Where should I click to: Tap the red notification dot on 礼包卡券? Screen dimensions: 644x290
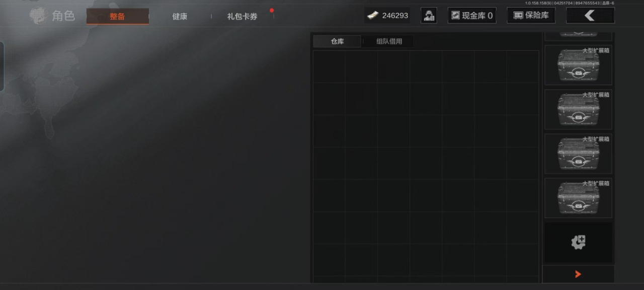[272, 10]
